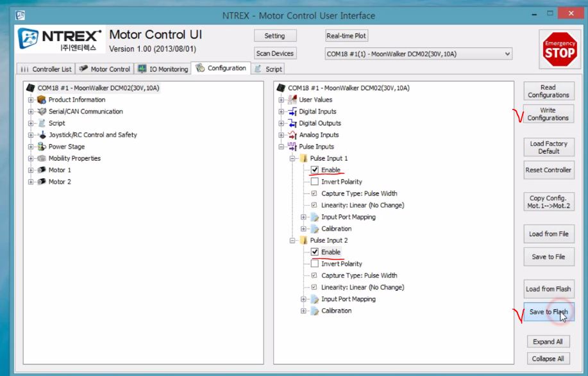This screenshot has height=376, width=588.
Task: Click the controller chip icon in right tree root
Action: (281, 88)
